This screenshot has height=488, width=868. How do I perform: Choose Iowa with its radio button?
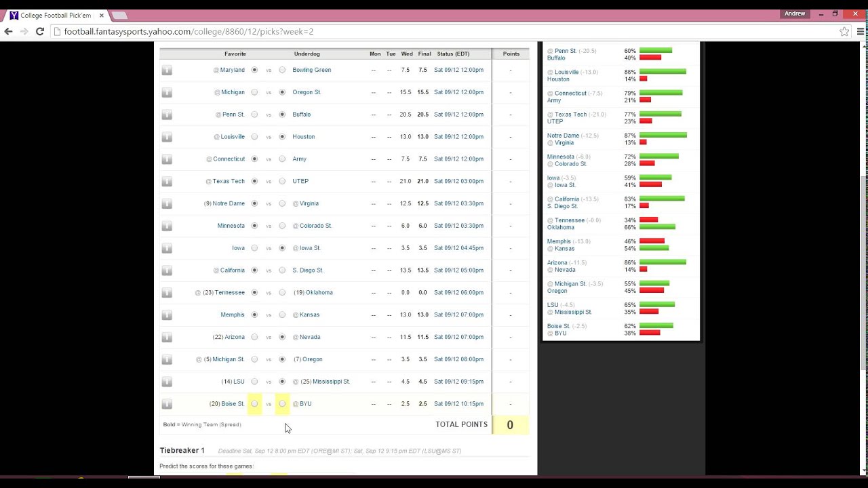(x=254, y=248)
